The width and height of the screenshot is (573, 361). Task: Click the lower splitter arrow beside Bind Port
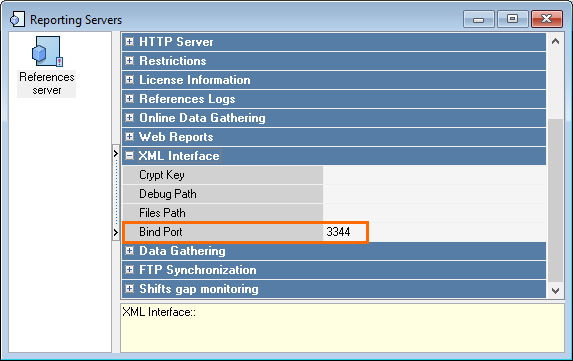(x=115, y=232)
